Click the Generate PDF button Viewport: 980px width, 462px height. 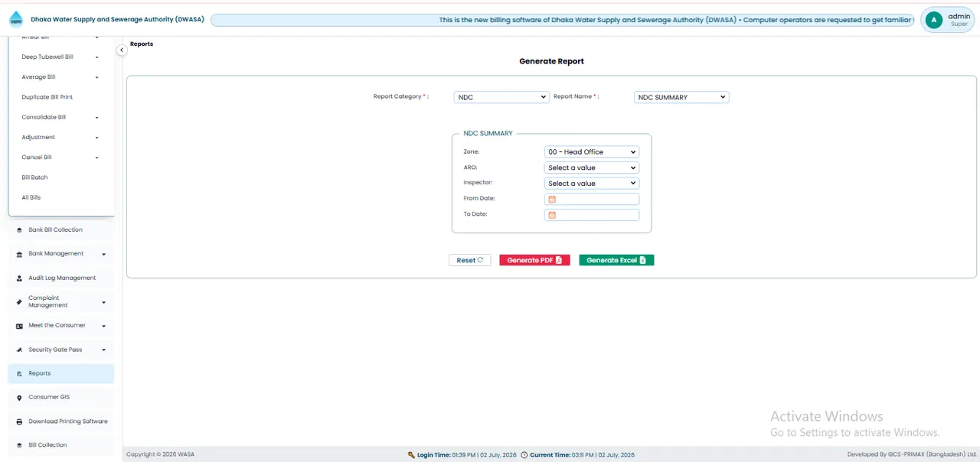[x=534, y=260]
